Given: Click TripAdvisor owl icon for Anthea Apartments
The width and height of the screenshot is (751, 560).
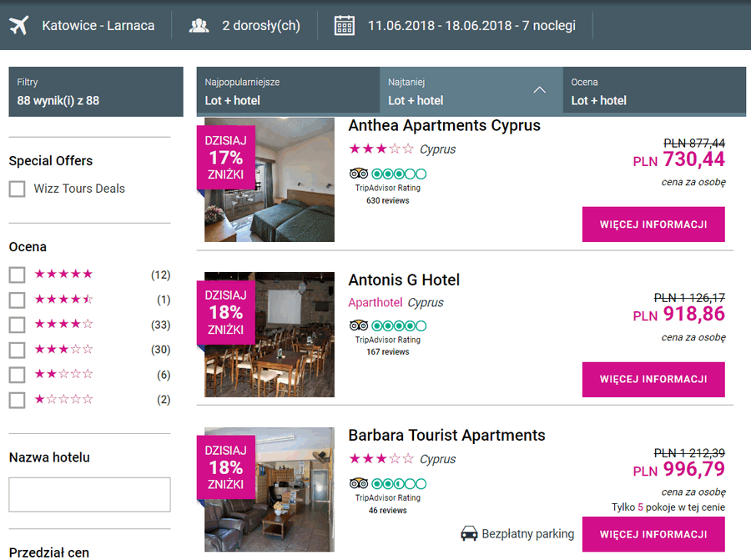Looking at the screenshot, I should (359, 174).
